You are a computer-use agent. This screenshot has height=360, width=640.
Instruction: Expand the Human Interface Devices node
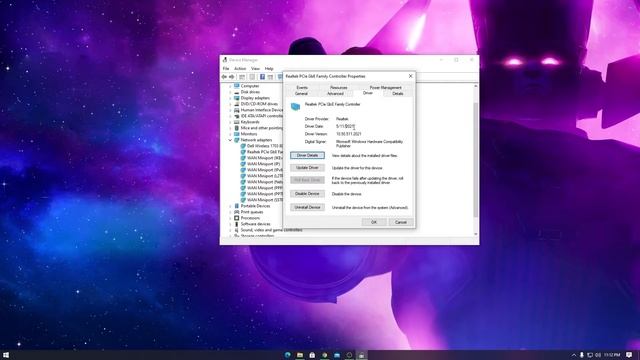230,110
